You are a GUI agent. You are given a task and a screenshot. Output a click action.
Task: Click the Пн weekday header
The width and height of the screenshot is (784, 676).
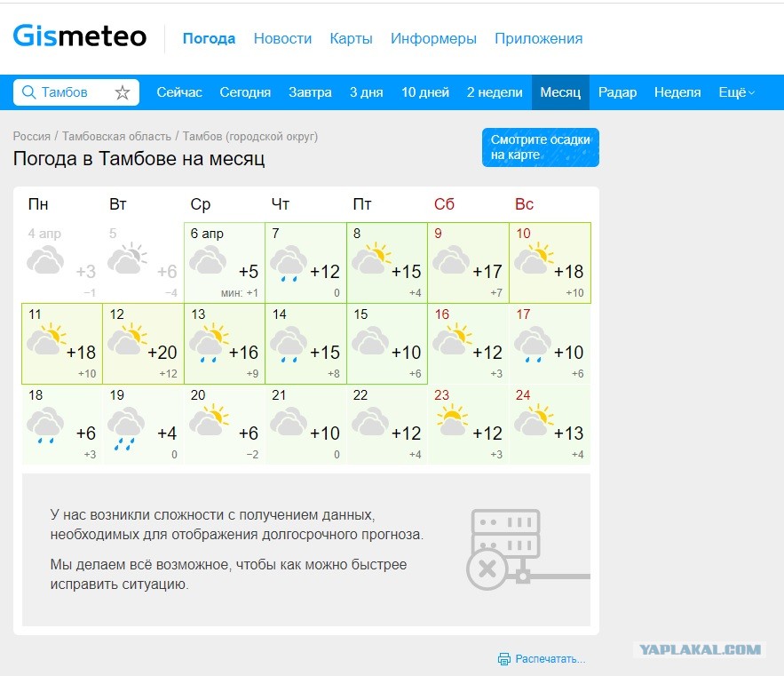point(38,204)
